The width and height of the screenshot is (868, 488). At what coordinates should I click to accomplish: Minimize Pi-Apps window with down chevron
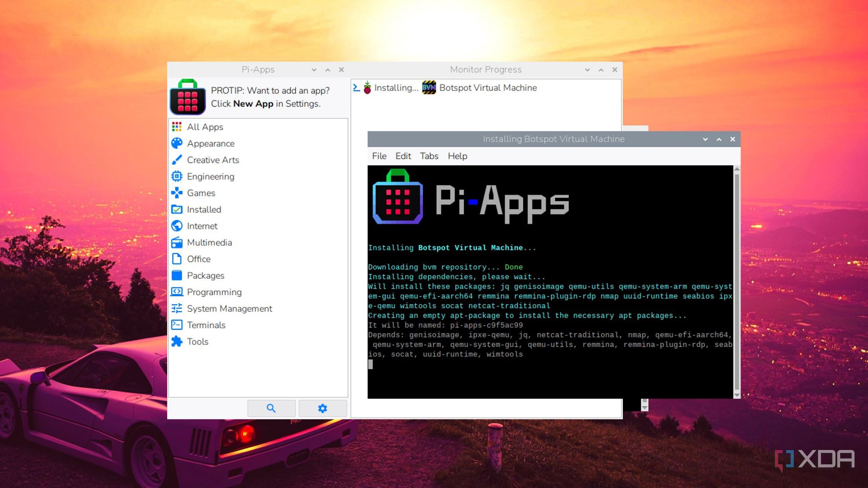pyautogui.click(x=314, y=70)
